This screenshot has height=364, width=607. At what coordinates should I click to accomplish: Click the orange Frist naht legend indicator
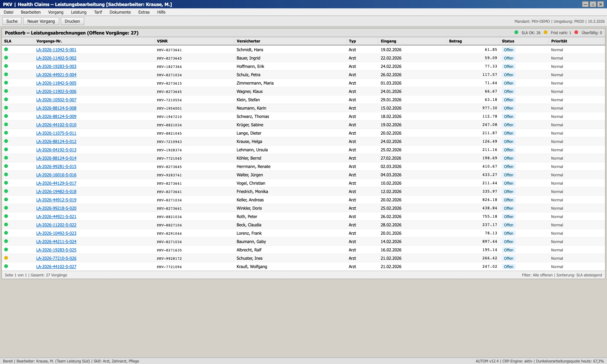[545, 32]
